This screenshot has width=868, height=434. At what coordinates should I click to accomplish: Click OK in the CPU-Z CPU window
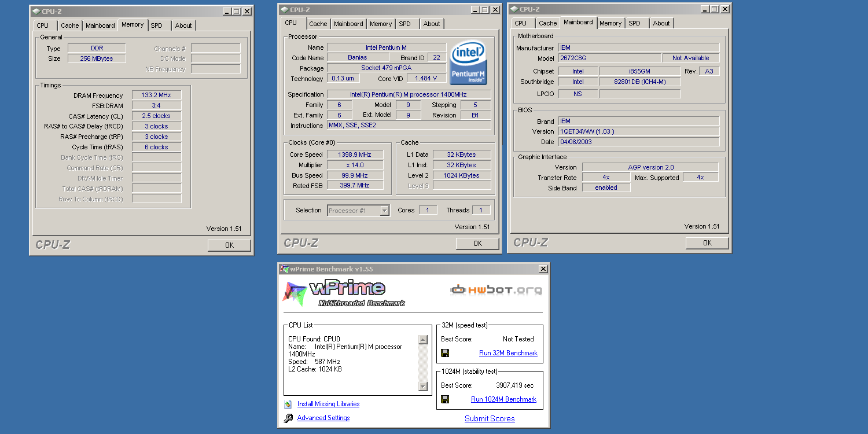[477, 244]
